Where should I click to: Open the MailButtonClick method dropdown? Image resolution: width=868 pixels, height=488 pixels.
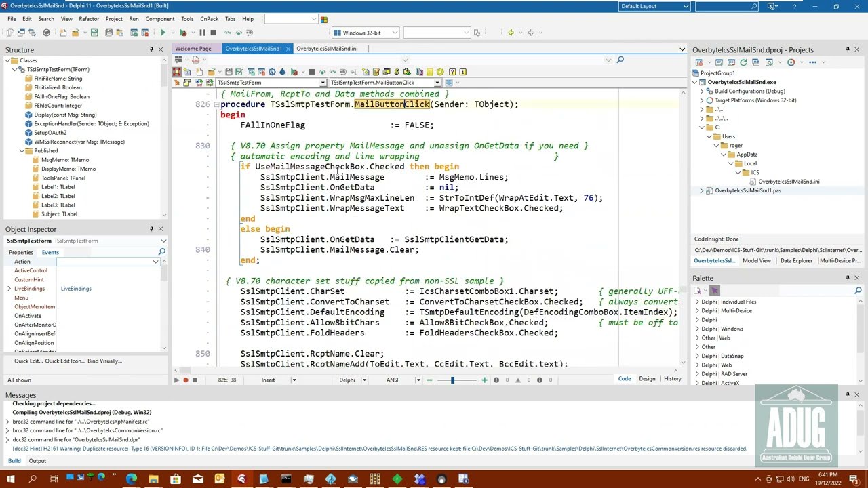pyautogui.click(x=437, y=83)
